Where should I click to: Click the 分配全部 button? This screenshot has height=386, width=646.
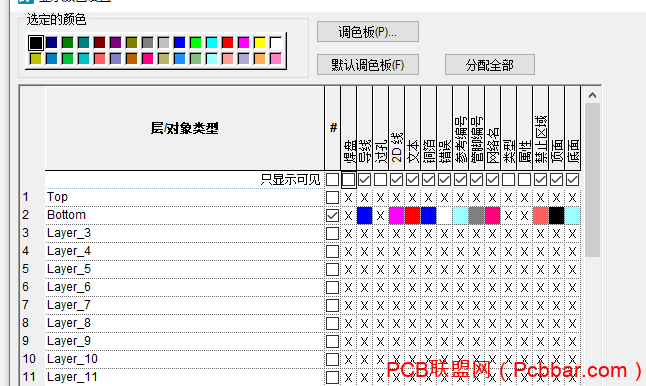(489, 65)
